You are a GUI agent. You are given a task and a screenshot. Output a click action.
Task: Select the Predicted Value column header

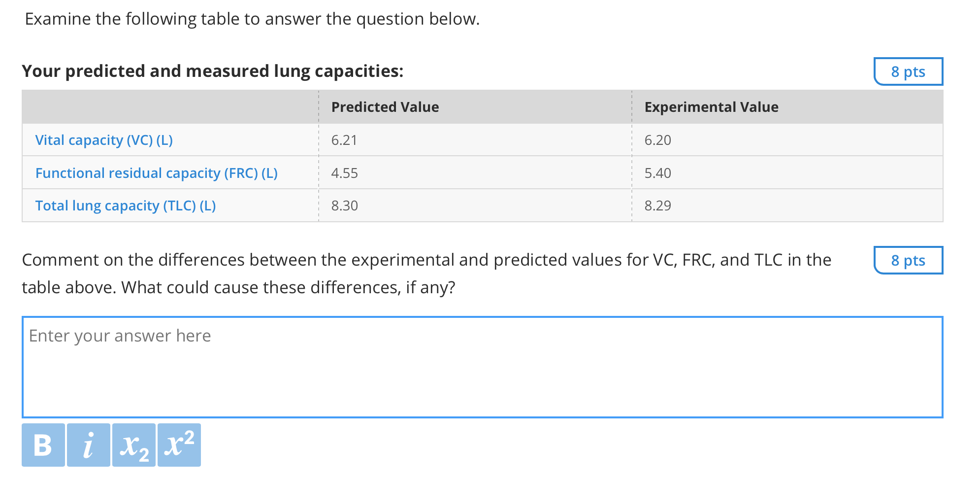pyautogui.click(x=386, y=106)
